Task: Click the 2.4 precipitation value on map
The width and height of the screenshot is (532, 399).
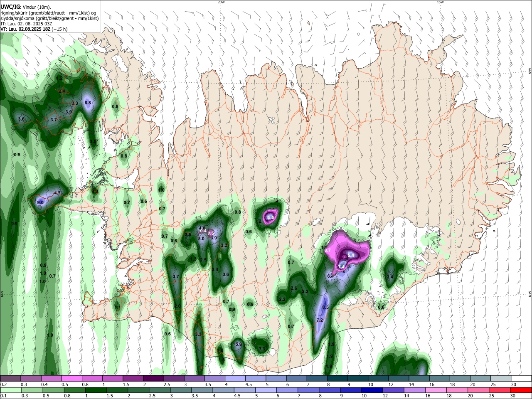Action: coord(215,269)
